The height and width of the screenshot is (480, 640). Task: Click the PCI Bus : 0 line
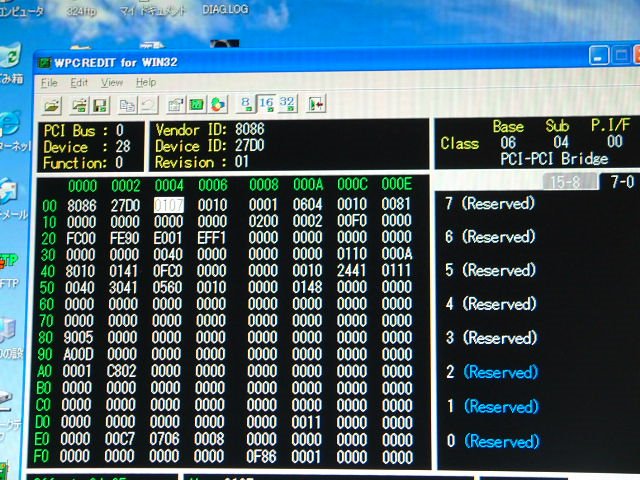coord(84,131)
